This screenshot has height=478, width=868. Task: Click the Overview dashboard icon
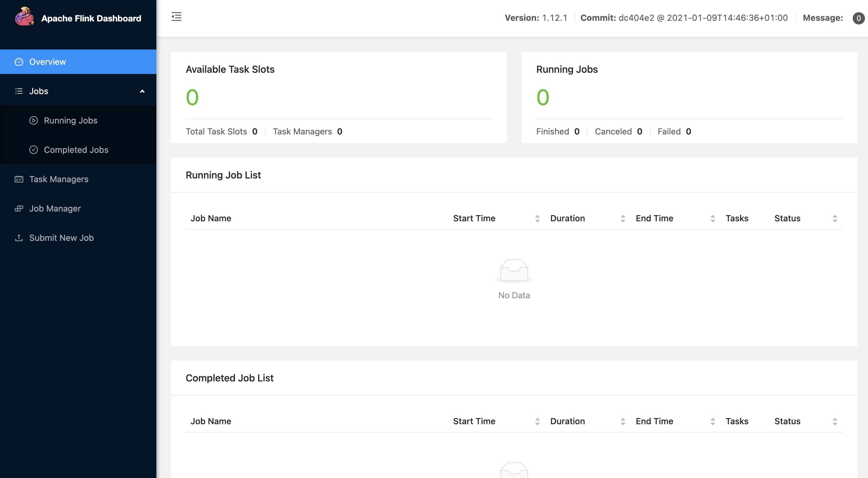pyautogui.click(x=19, y=62)
